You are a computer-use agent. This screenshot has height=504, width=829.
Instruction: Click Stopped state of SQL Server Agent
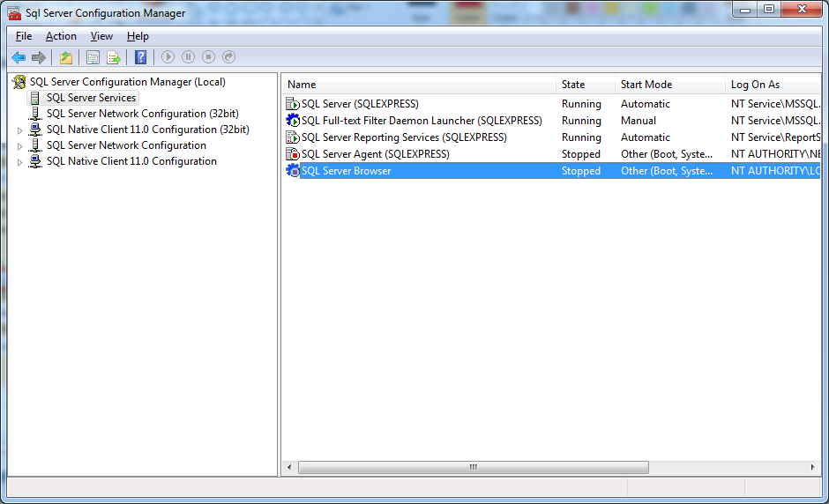click(x=580, y=154)
